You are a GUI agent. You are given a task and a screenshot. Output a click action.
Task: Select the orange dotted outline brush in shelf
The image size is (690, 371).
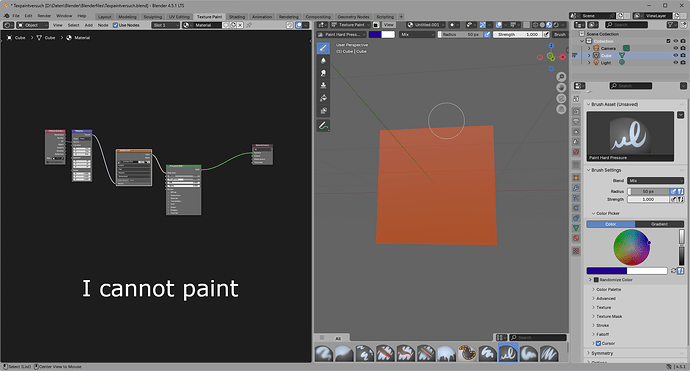click(x=467, y=353)
